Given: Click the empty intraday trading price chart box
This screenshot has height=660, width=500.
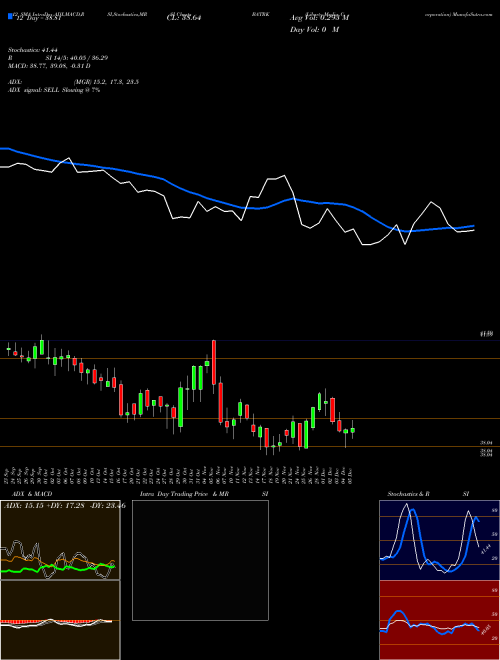Looking at the screenshot, I should pos(200,560).
